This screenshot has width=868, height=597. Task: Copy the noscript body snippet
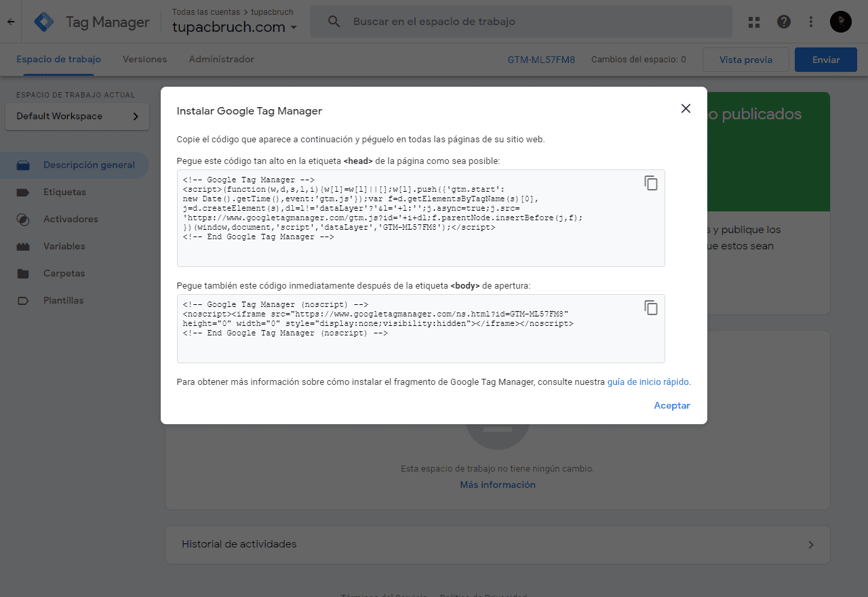[x=651, y=308]
